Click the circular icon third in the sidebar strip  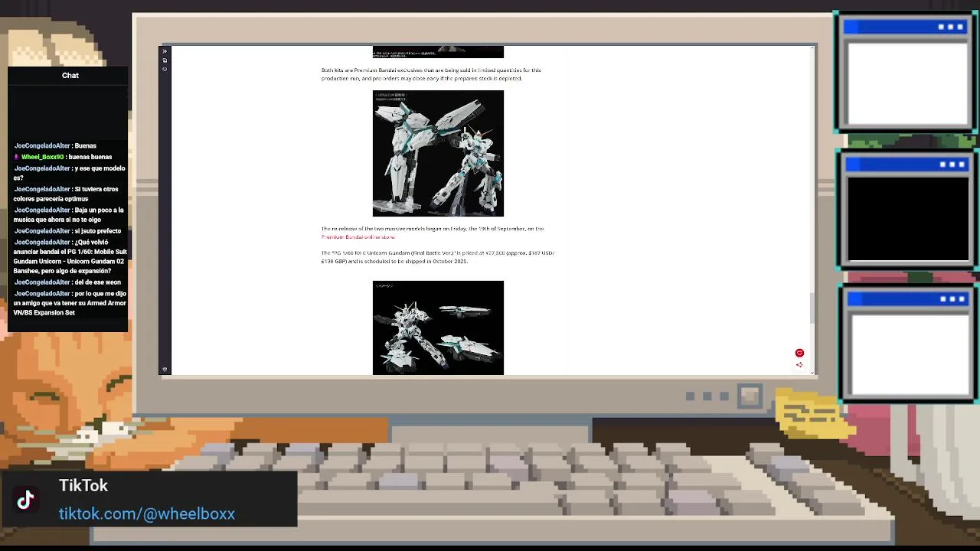click(165, 69)
